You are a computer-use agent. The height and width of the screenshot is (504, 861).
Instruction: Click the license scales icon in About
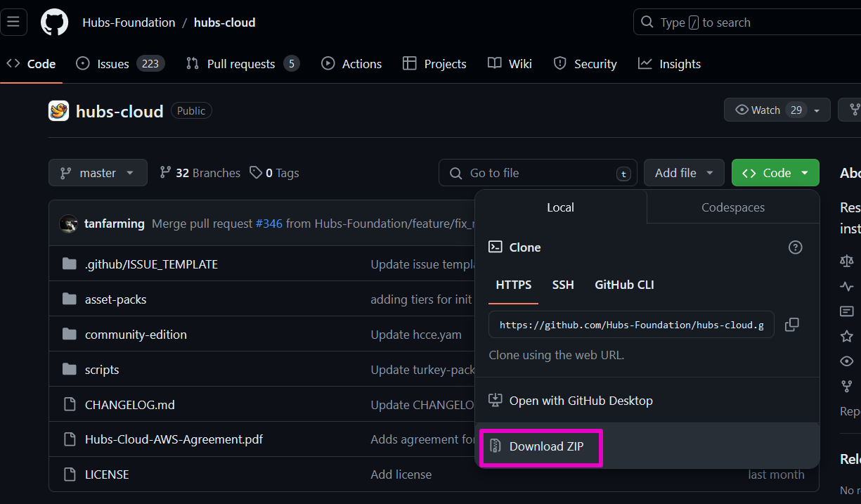pyautogui.click(x=847, y=261)
